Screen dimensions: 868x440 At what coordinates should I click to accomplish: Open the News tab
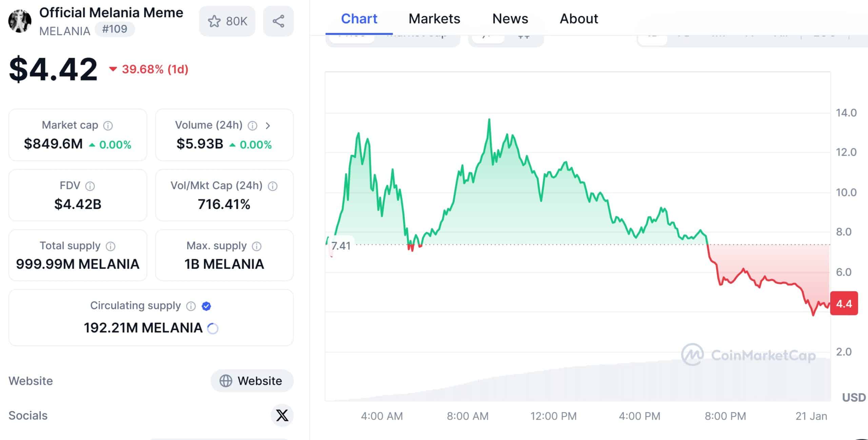(510, 19)
